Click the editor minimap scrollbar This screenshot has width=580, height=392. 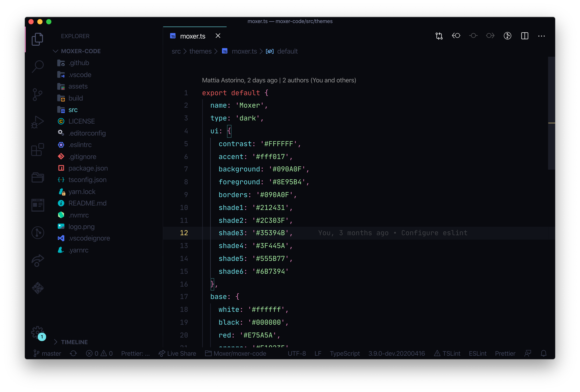pyautogui.click(x=551, y=113)
